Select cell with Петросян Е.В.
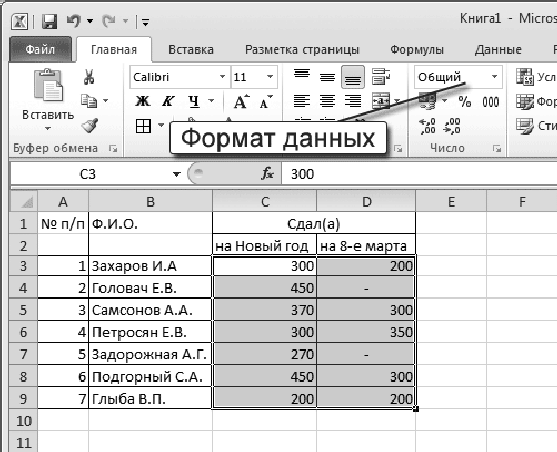The width and height of the screenshot is (557, 452). click(x=150, y=332)
